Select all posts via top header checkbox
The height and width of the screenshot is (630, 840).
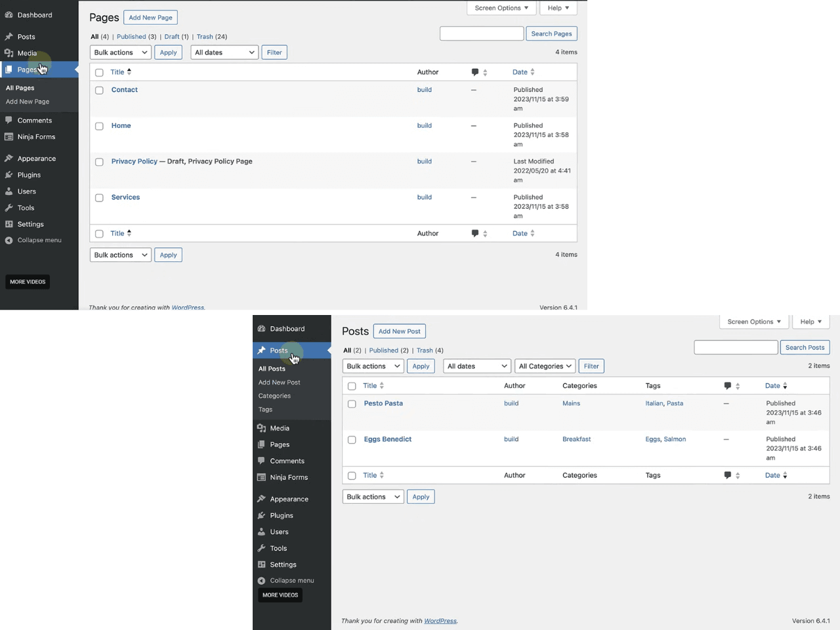coord(352,387)
